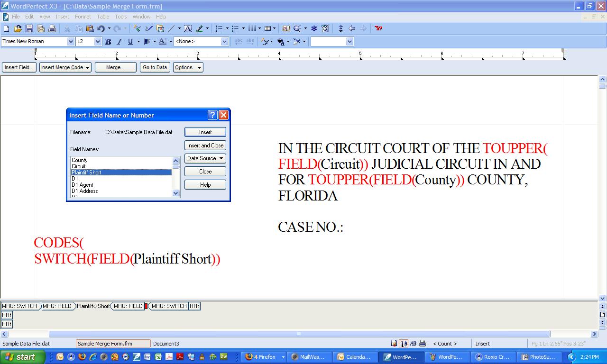Click the Undo arrow icon

(101, 28)
